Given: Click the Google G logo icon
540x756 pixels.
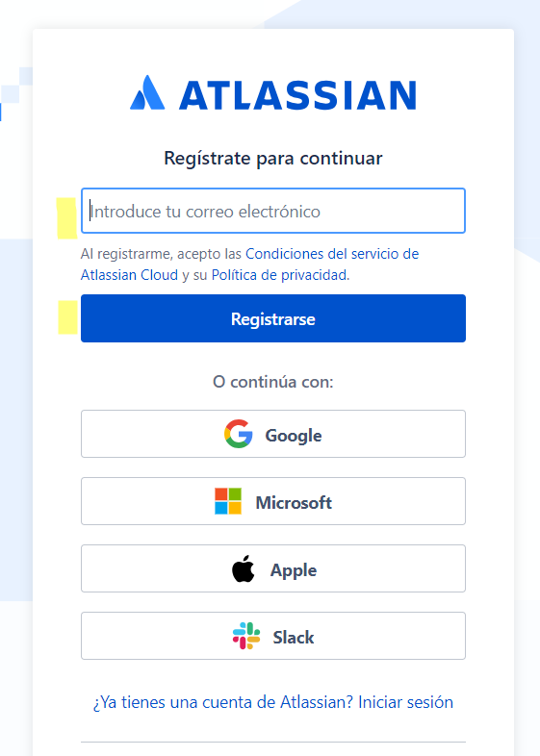Looking at the screenshot, I should click(x=239, y=434).
